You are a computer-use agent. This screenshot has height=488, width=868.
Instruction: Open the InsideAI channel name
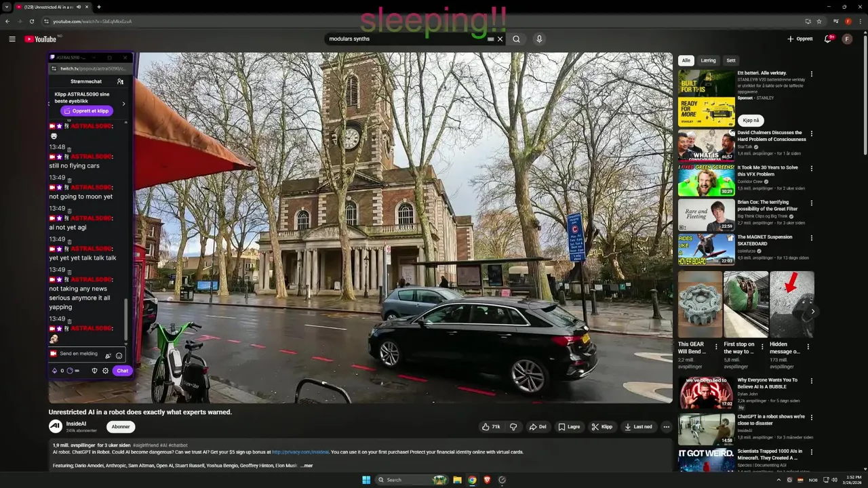click(x=76, y=424)
